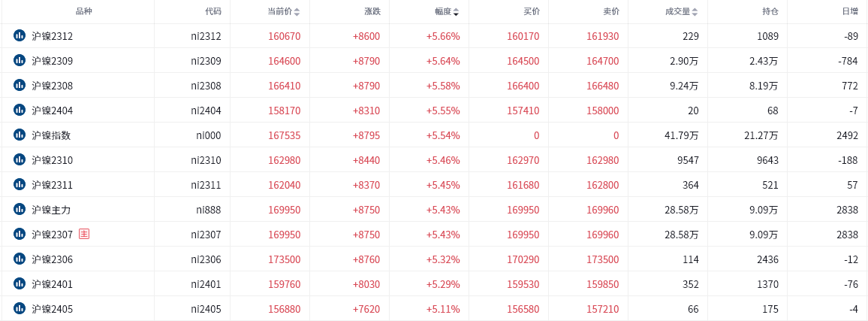Click the 日增 column header
868x321 pixels.
pos(850,11)
